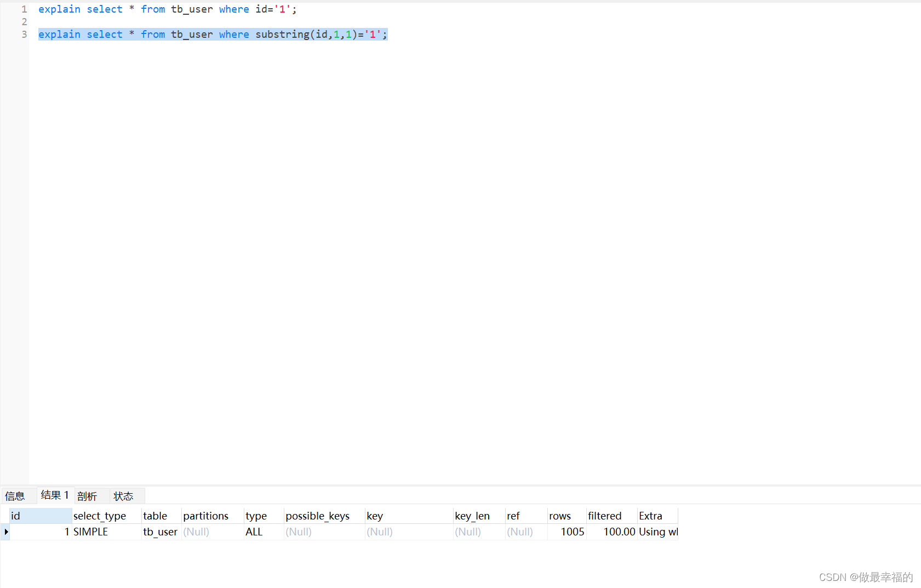
Task: Select the (Null) partitions cell
Action: click(213, 532)
